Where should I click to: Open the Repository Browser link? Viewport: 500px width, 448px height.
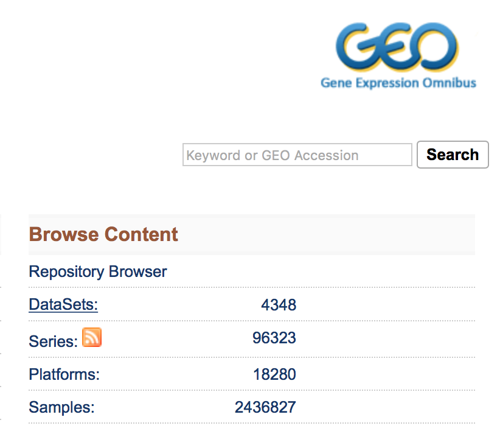click(x=98, y=271)
